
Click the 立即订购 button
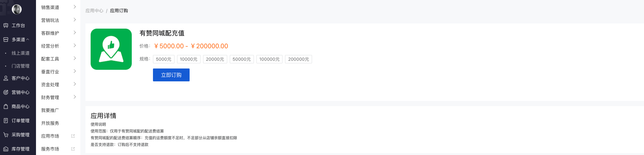click(x=171, y=75)
